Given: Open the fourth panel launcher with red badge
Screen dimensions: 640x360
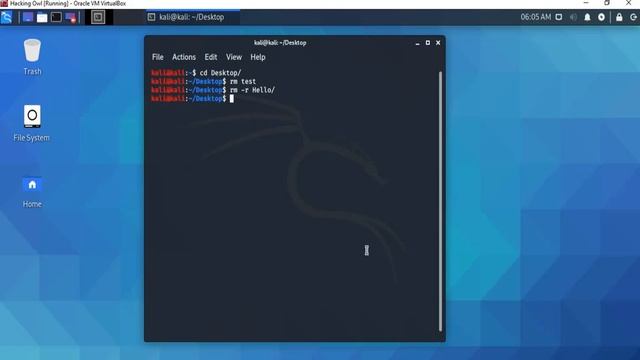Looking at the screenshot, I should click(x=71, y=17).
